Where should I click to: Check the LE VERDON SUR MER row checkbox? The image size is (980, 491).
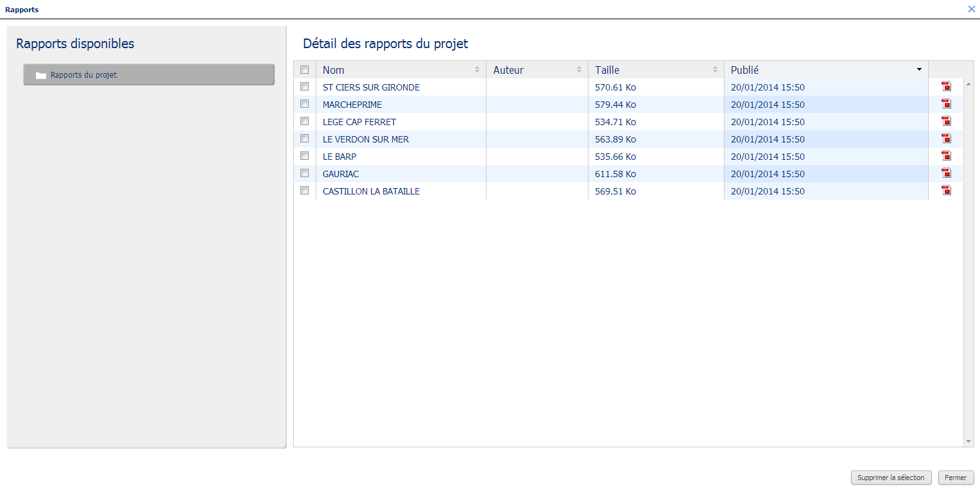pos(305,138)
